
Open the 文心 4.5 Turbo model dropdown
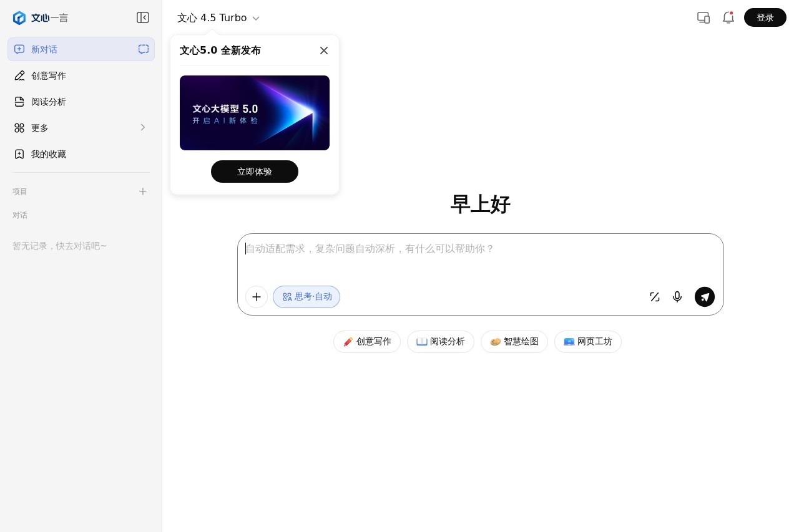[217, 17]
